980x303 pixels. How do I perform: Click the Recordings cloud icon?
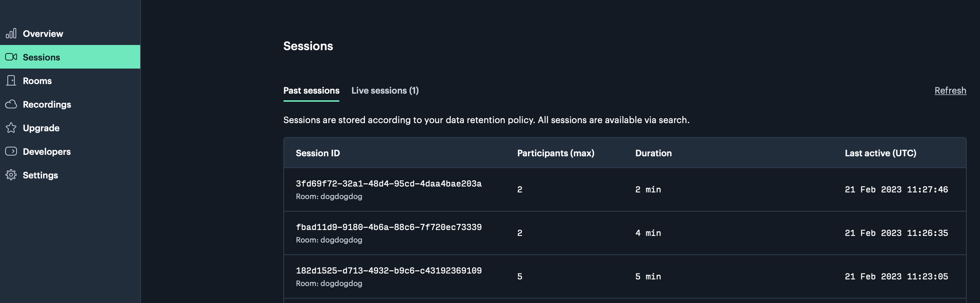click(x=11, y=104)
